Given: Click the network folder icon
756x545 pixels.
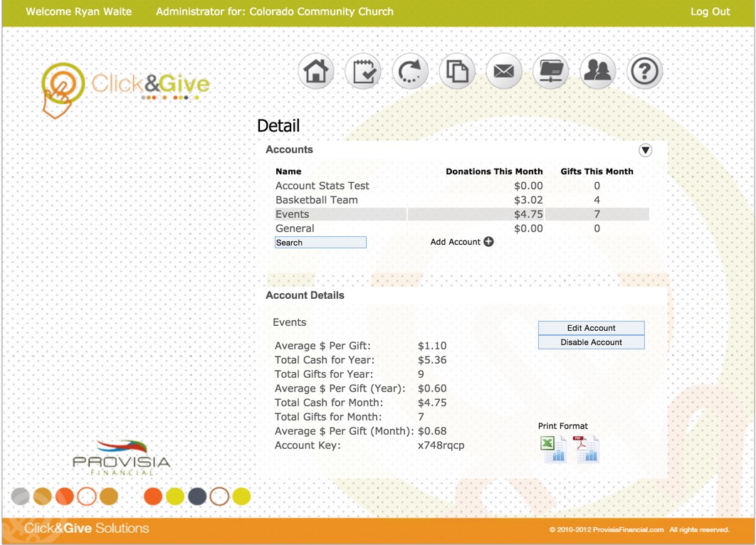Looking at the screenshot, I should pyautogui.click(x=550, y=71).
